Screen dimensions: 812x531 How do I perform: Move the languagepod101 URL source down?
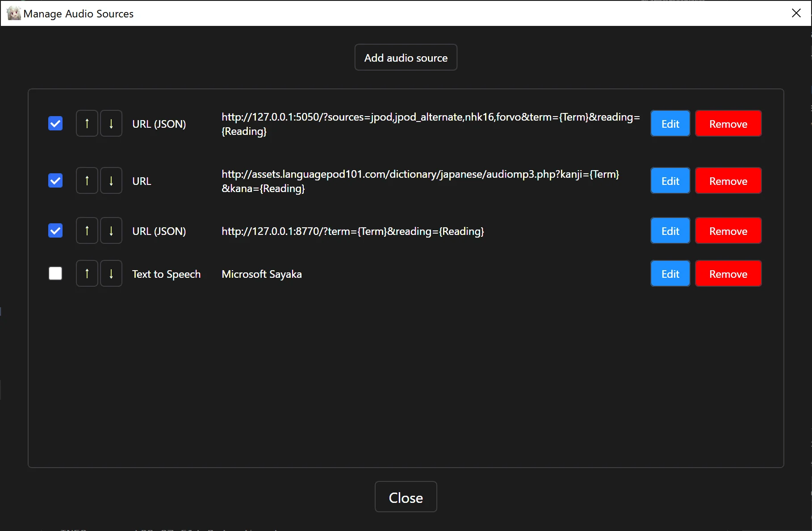tap(111, 180)
